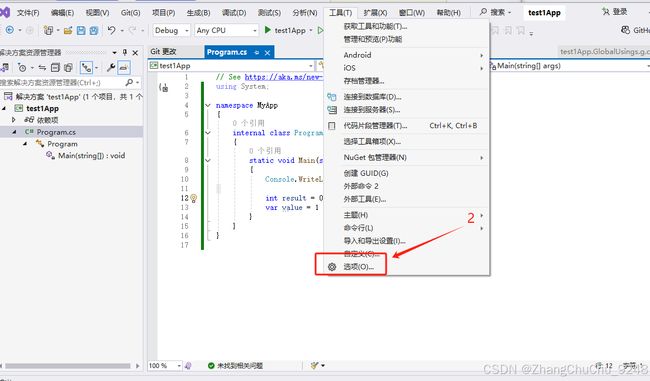Choose 创建 GUID(G) menu entry
Image resolution: width=650 pixels, height=381 pixels.
point(366,173)
